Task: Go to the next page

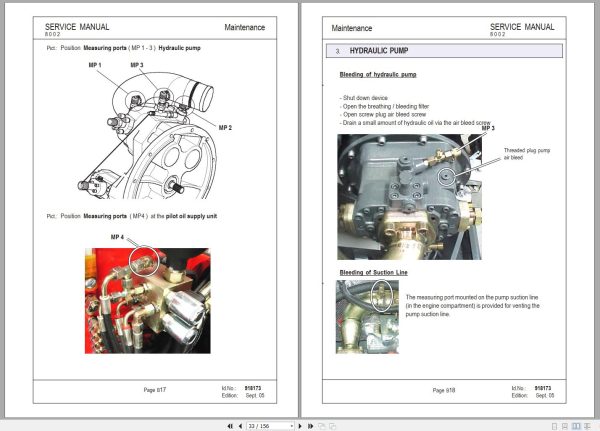Action: pos(300,426)
